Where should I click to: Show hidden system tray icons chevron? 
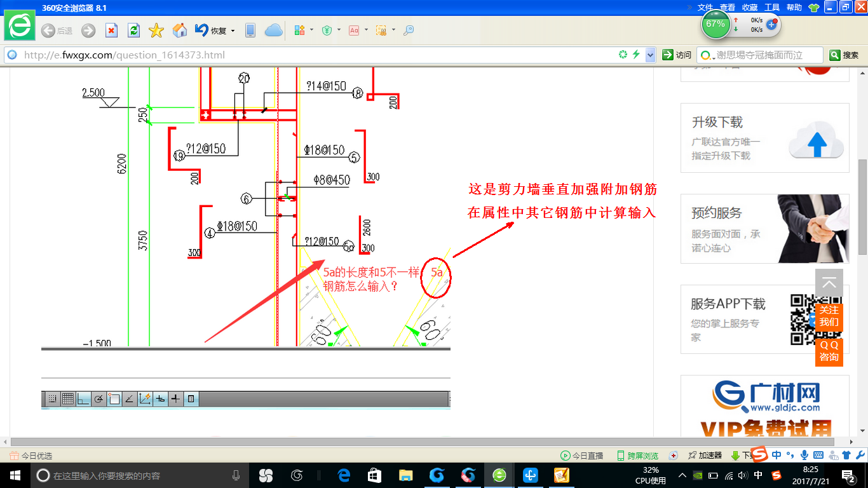pos(682,475)
